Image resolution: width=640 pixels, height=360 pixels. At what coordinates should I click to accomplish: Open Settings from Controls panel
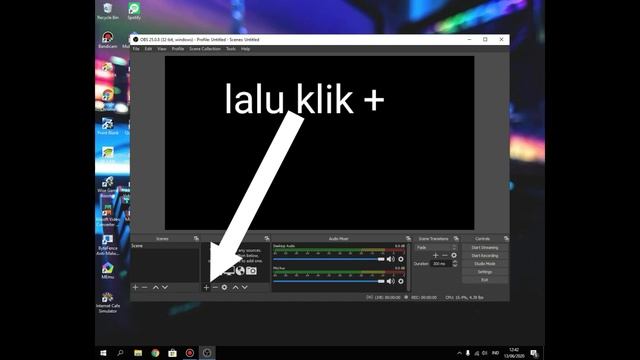tap(485, 272)
